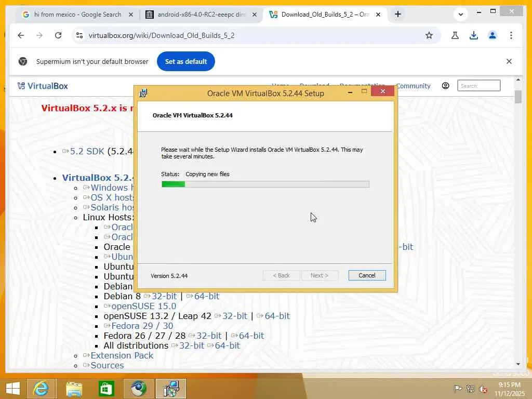Open the tab search dropdown

[x=460, y=14]
